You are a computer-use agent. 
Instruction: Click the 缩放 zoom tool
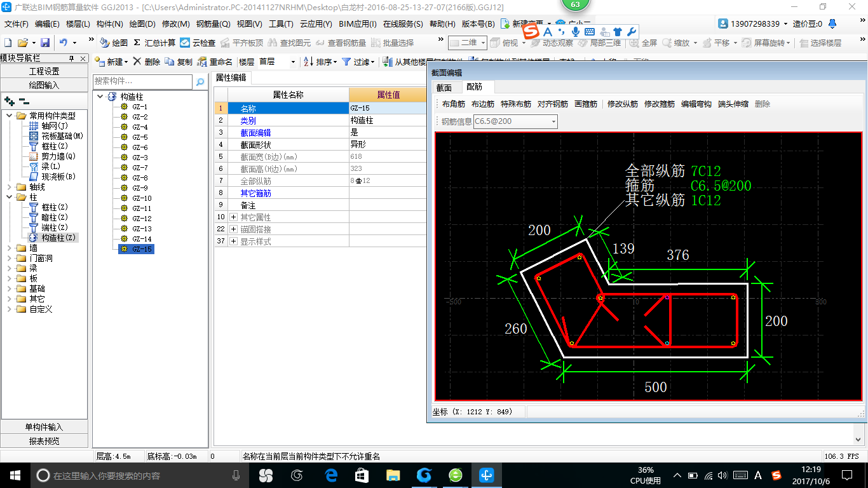680,43
